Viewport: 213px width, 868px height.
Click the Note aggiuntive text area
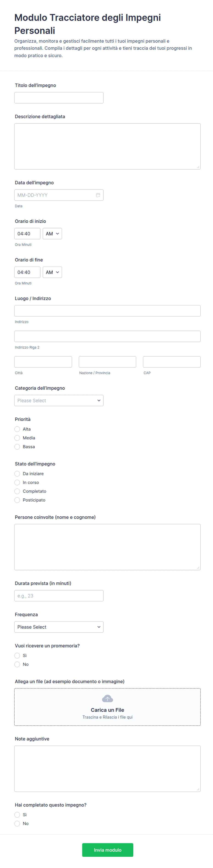pyautogui.click(x=107, y=768)
